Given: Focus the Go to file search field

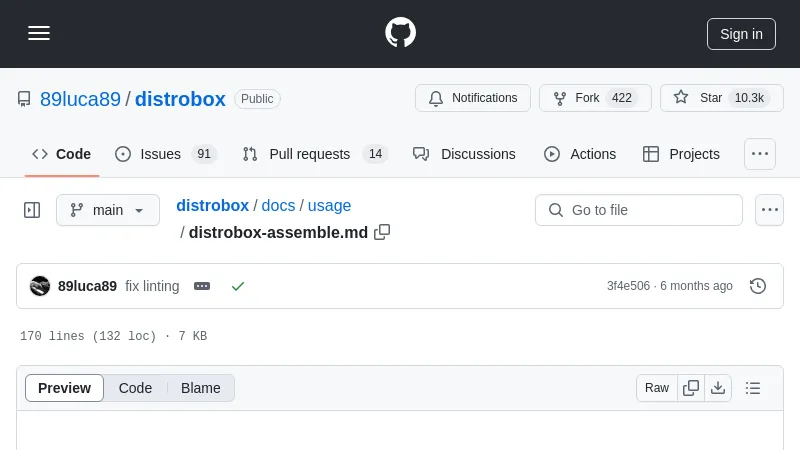Looking at the screenshot, I should click(x=639, y=210).
